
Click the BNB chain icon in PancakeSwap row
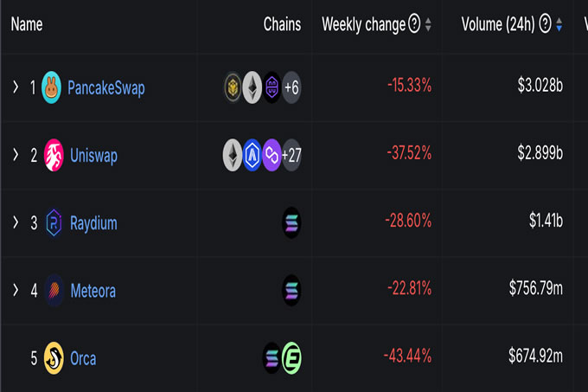pyautogui.click(x=233, y=87)
